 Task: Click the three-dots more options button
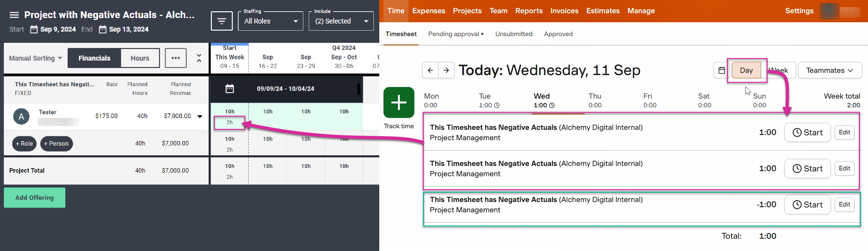click(x=175, y=58)
